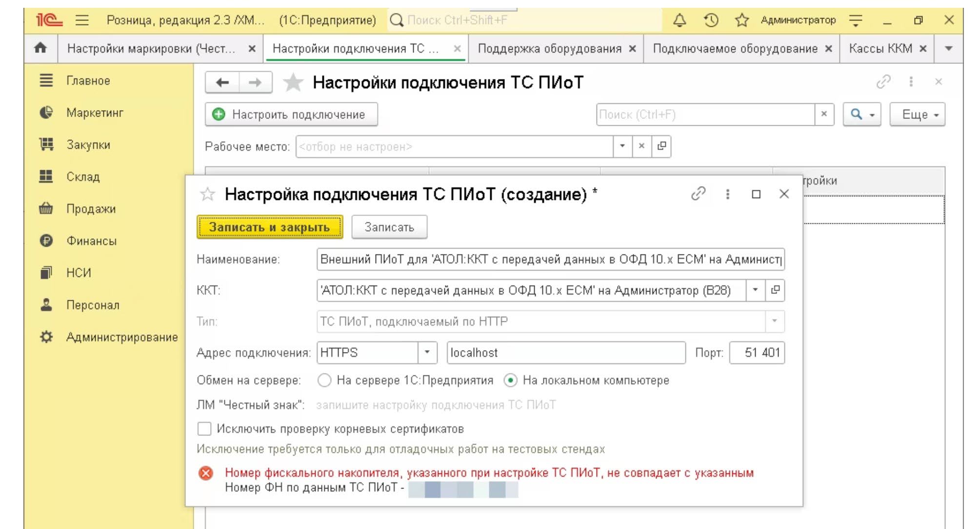Maximize the creation dialog
Image resolution: width=980 pixels, height=529 pixels.
[x=756, y=194]
